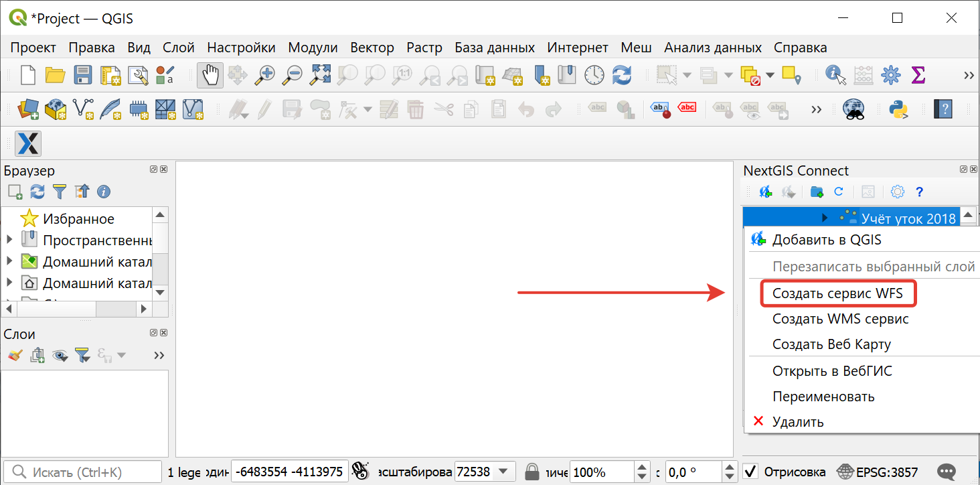This screenshot has width=980, height=485.
Task: Click the Искать (Ctrl+K) locator field
Action: (x=82, y=472)
